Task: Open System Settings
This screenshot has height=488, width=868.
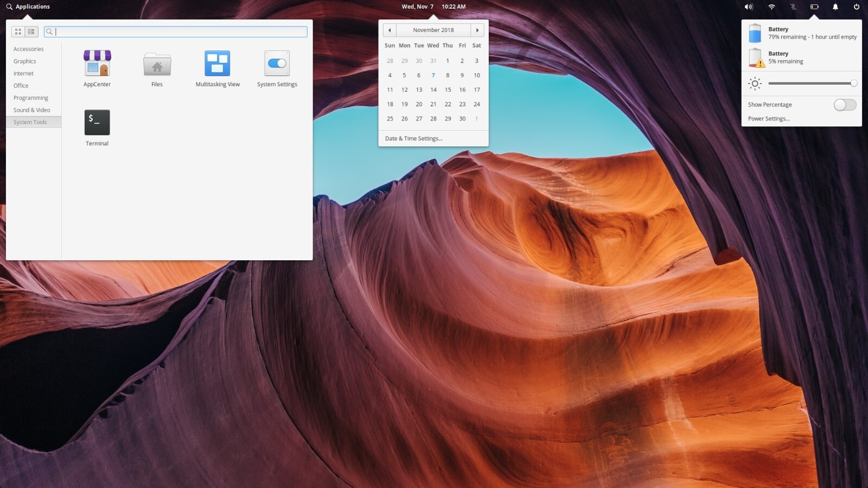Action: click(277, 67)
